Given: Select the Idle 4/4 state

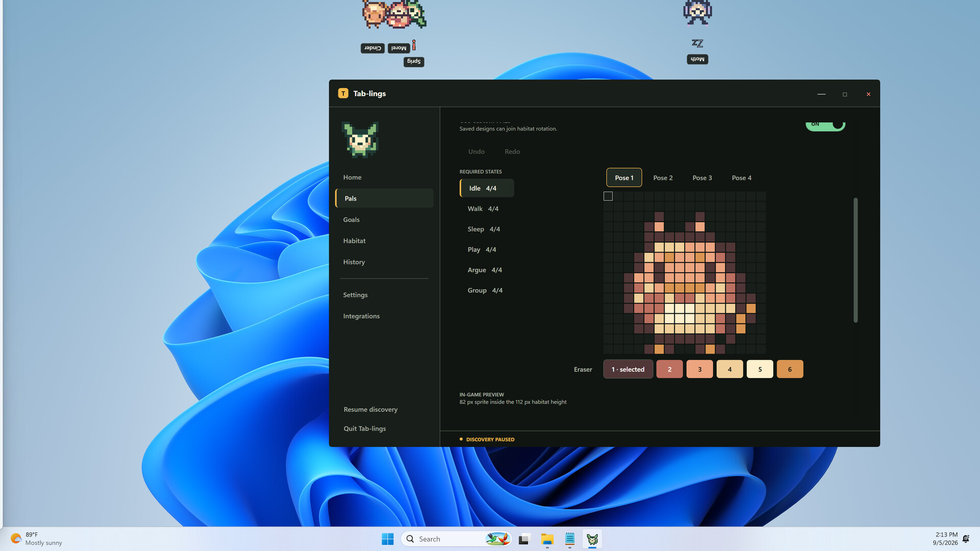Looking at the screenshot, I should click(487, 188).
